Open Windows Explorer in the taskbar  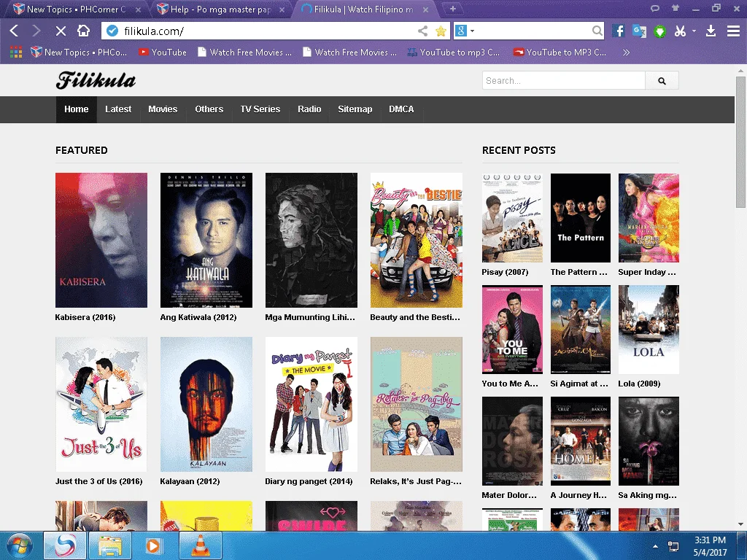pos(110,545)
